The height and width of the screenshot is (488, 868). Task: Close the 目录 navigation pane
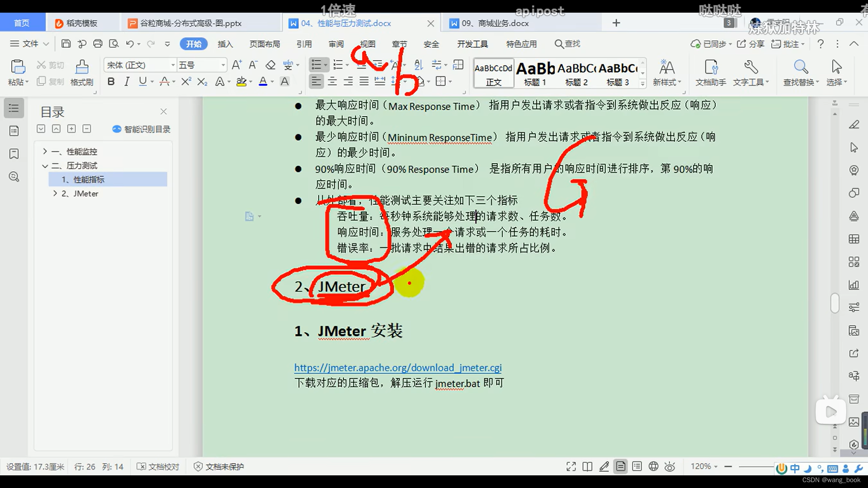coord(164,111)
